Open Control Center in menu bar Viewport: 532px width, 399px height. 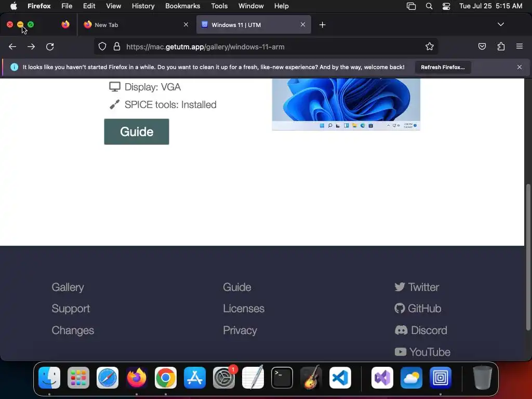(x=446, y=6)
